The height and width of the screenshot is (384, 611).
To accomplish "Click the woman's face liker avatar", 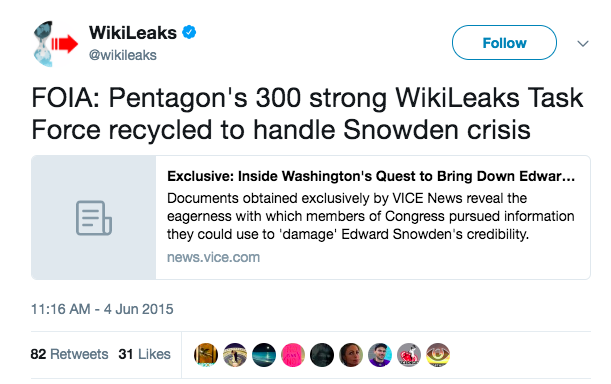I will pyautogui.click(x=351, y=355).
